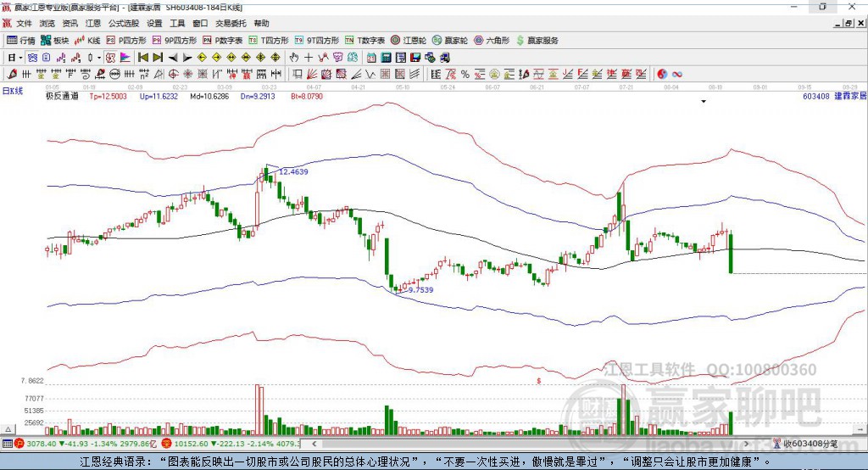The width and height of the screenshot is (868, 470).
Task: Expand the candlestick style dropdown arrow
Action: click(x=99, y=58)
